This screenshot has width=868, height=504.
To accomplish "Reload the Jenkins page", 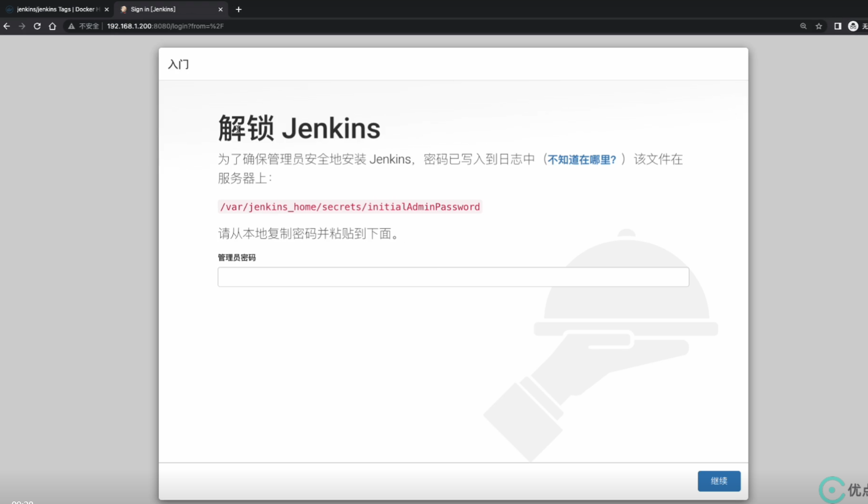I will [37, 26].
